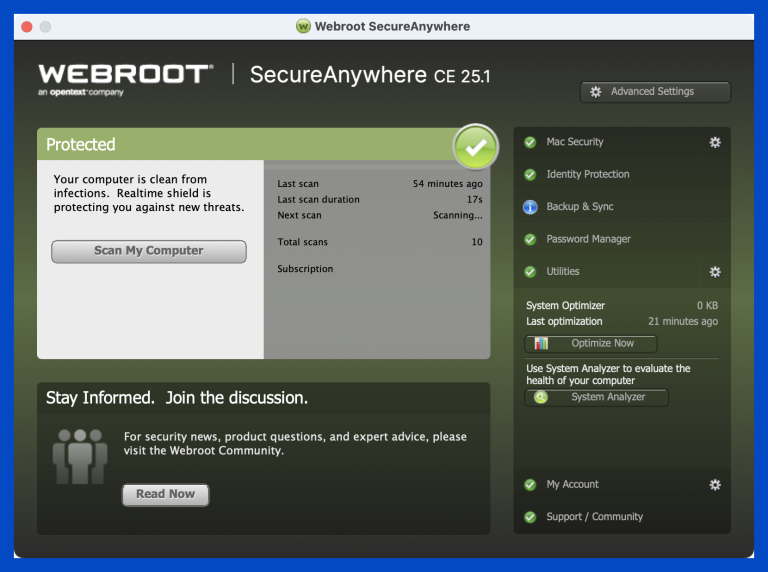Image resolution: width=768 pixels, height=572 pixels.
Task: Click the My Account green checkmark icon
Action: pos(530,485)
